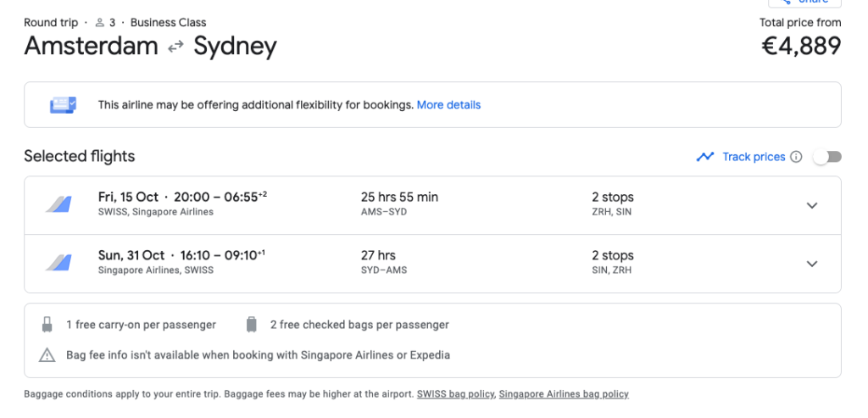Click the flexible booking ticket icon
The image size is (868, 418).
point(63,104)
